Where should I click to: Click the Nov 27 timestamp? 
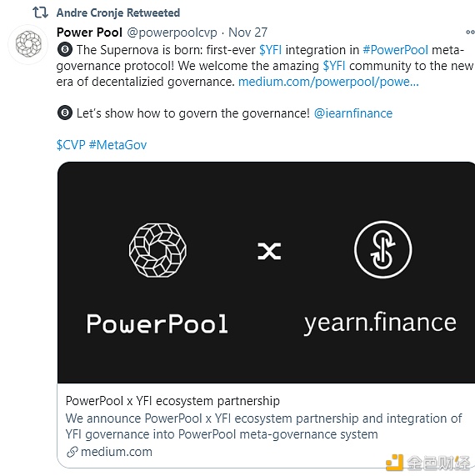coord(247,33)
